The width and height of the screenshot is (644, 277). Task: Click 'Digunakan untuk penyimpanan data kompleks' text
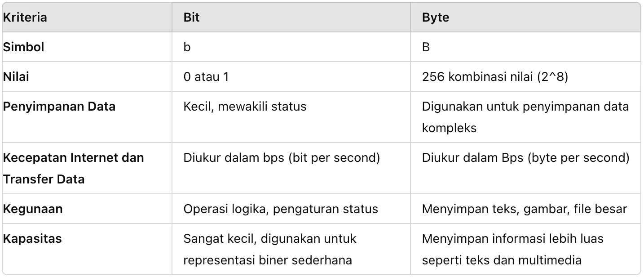pyautogui.click(x=525, y=117)
